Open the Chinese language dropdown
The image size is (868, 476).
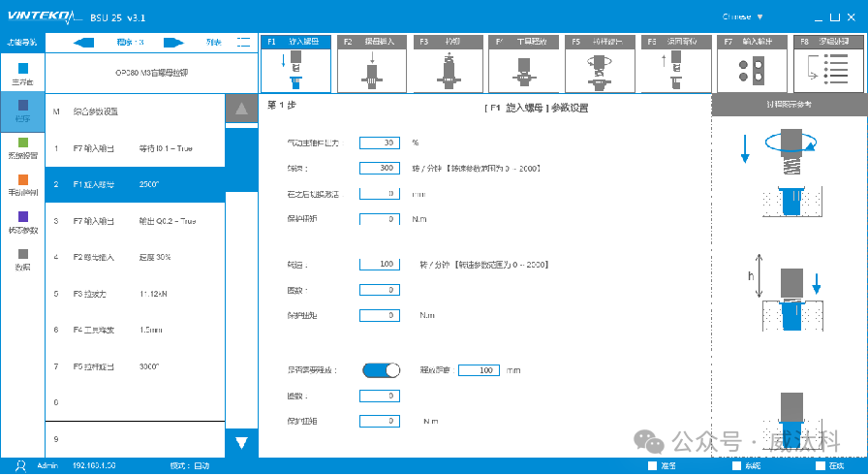click(x=743, y=17)
